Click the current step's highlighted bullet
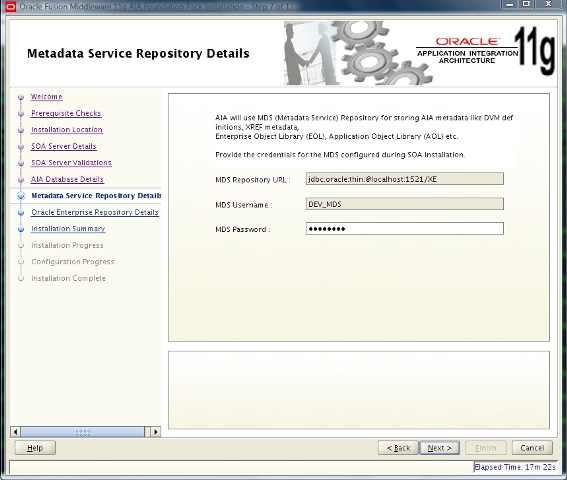567x480 pixels. pyautogui.click(x=21, y=196)
